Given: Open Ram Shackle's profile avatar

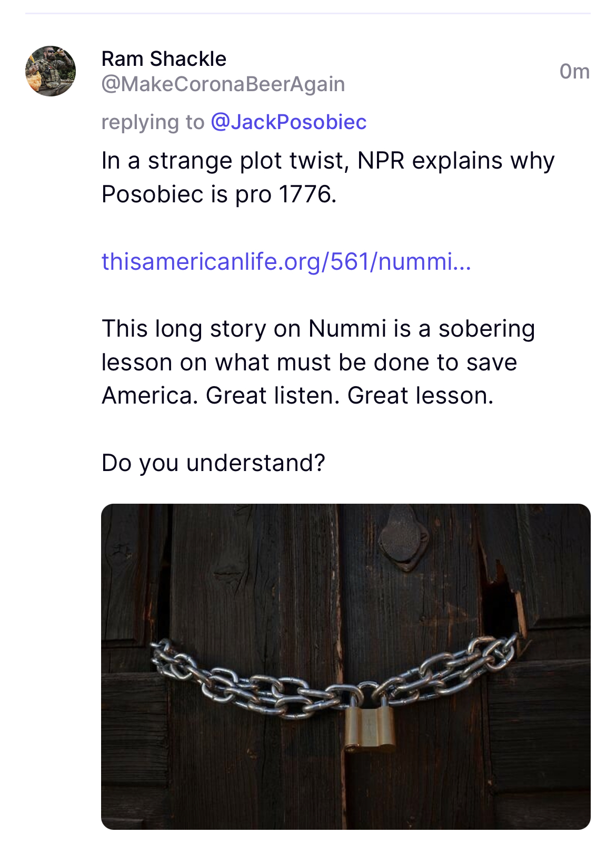Looking at the screenshot, I should (x=51, y=71).
